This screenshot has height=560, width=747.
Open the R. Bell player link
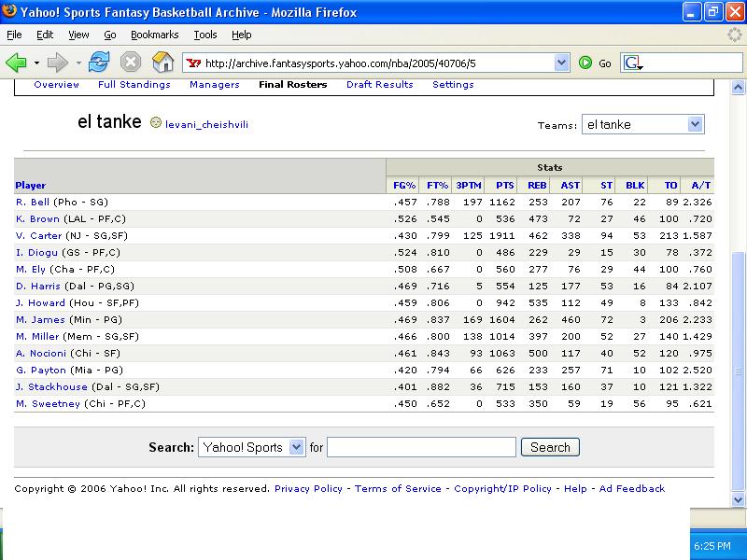(x=33, y=202)
